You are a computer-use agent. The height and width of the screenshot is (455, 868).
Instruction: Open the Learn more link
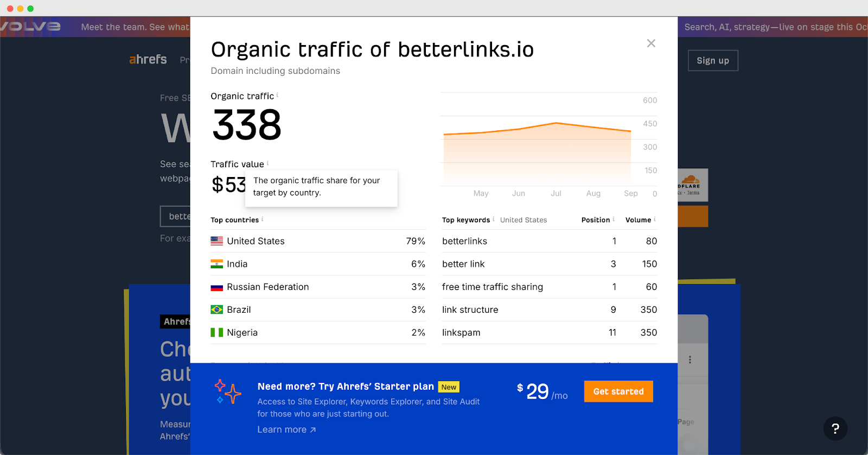(x=286, y=429)
